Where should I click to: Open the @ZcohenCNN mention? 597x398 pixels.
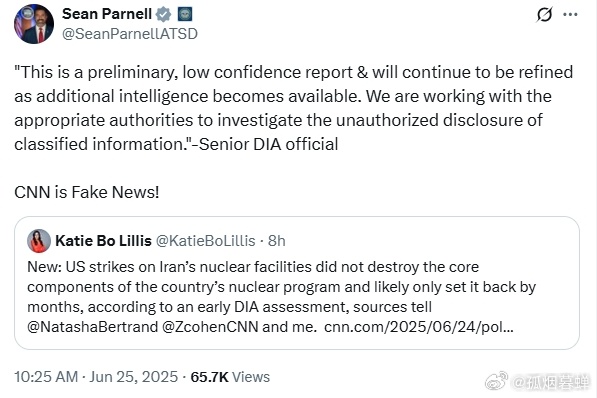(x=211, y=327)
